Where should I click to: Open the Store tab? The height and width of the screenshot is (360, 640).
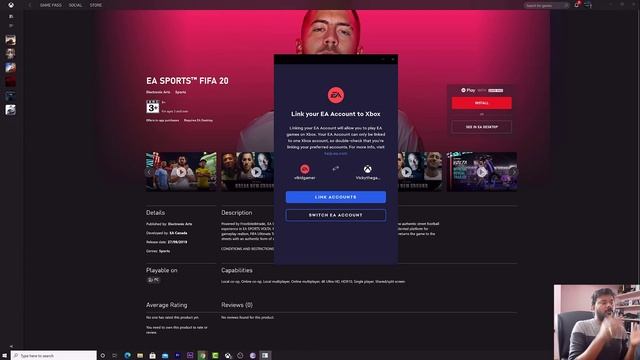tap(96, 5)
